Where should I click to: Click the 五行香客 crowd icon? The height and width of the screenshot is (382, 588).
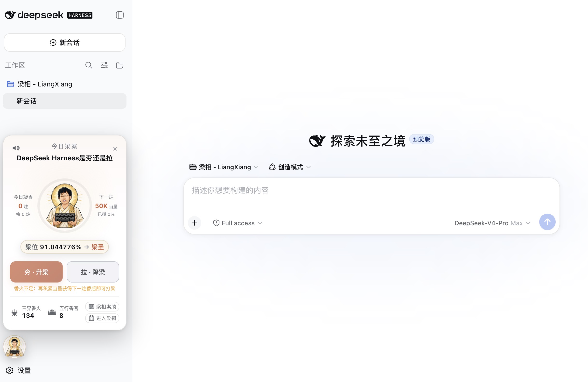click(52, 312)
